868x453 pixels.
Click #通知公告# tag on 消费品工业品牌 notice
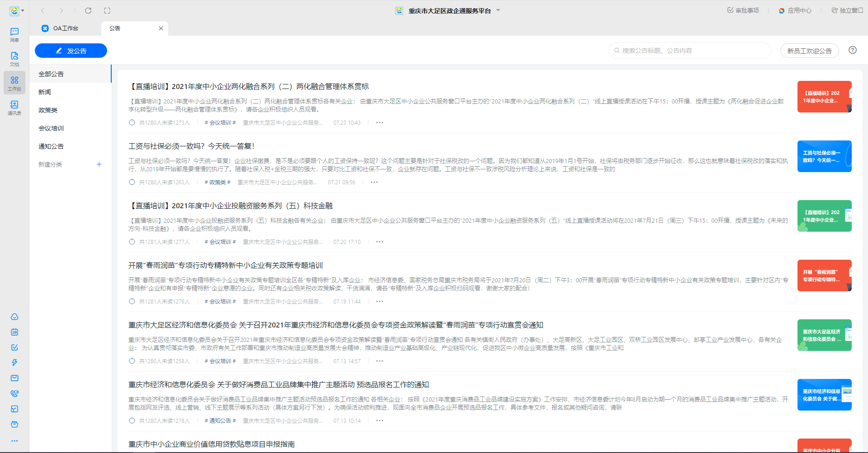click(220, 420)
